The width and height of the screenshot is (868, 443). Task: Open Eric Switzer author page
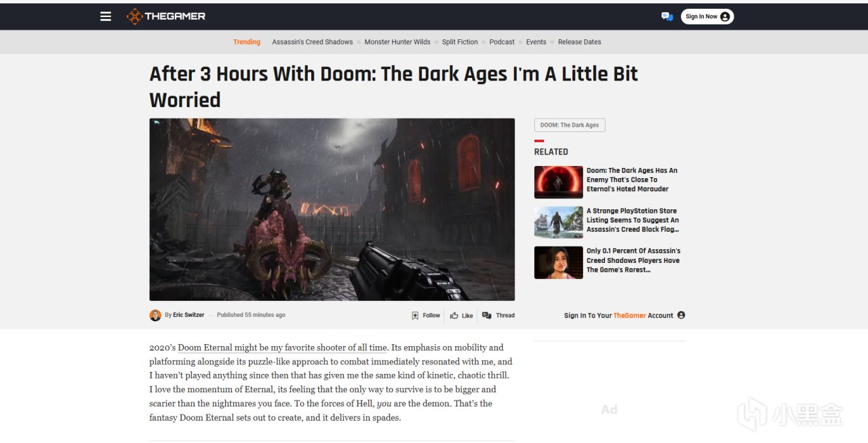[189, 315]
